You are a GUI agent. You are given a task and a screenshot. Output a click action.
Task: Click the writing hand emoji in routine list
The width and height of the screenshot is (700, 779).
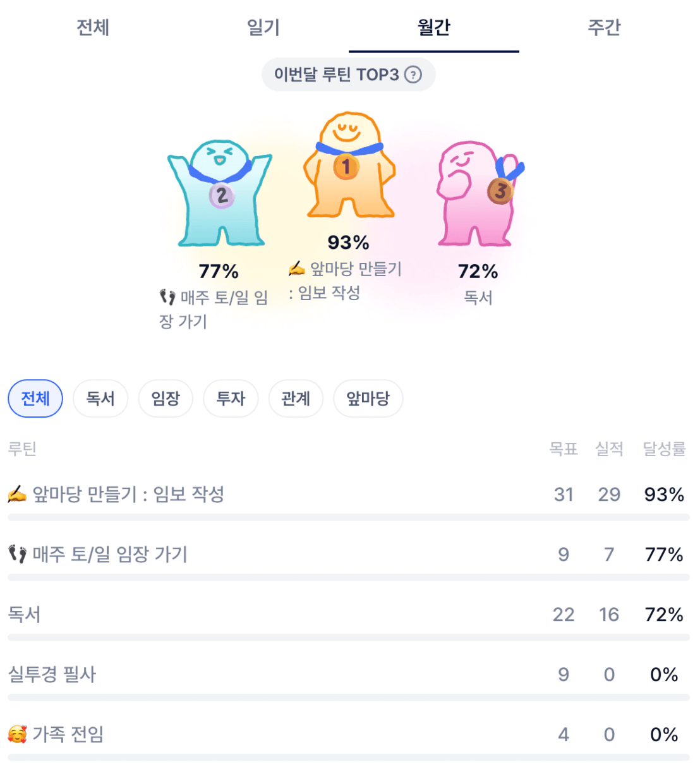pos(17,494)
